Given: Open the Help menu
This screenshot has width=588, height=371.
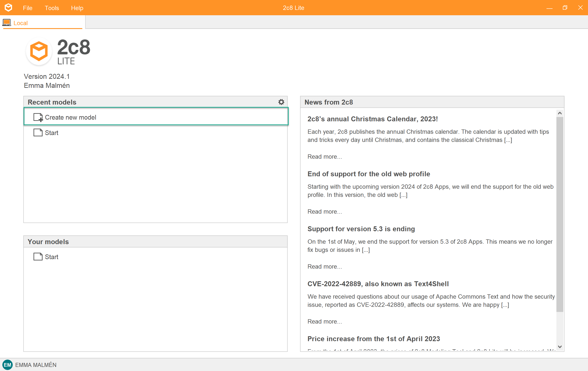Looking at the screenshot, I should point(77,8).
